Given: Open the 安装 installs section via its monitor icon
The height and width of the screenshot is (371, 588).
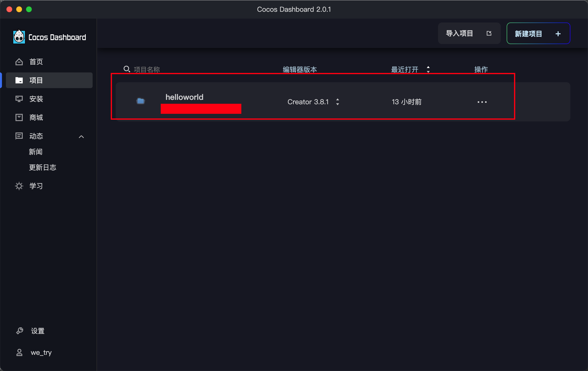Looking at the screenshot, I should click(x=19, y=99).
